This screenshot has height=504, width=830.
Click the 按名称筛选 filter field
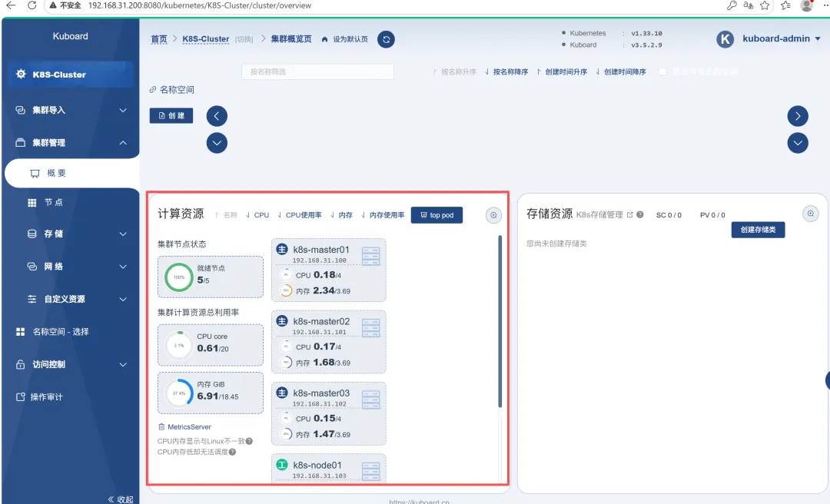tap(317, 71)
